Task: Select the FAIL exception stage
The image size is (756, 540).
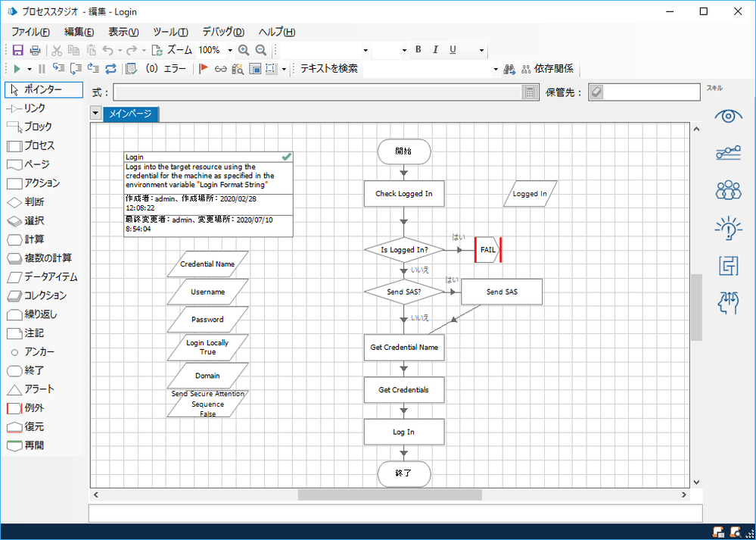Action: (x=488, y=250)
